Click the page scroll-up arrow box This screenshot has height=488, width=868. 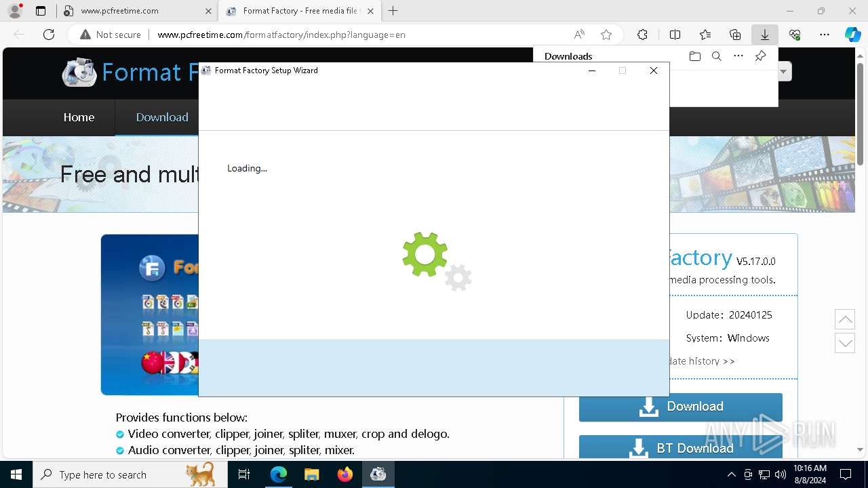(x=845, y=319)
